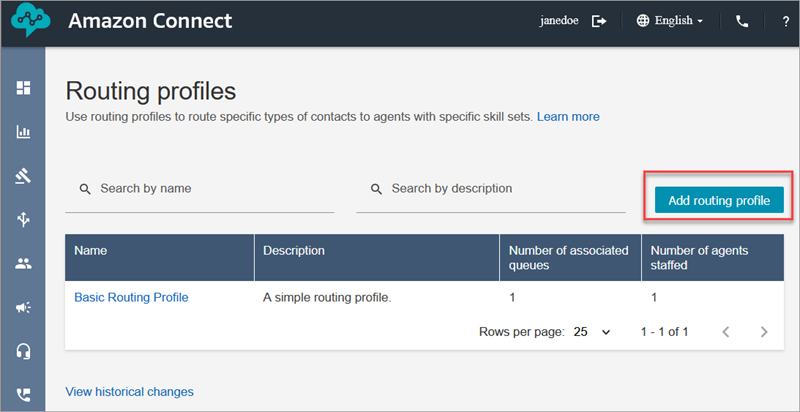The image size is (800, 412).
Task: Click View historical changes link
Action: click(129, 392)
